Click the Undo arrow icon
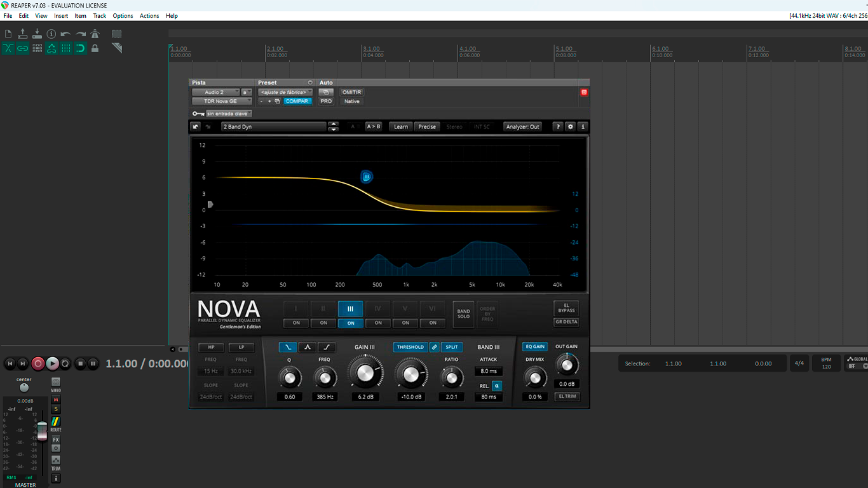The width and height of the screenshot is (868, 488). (x=65, y=34)
